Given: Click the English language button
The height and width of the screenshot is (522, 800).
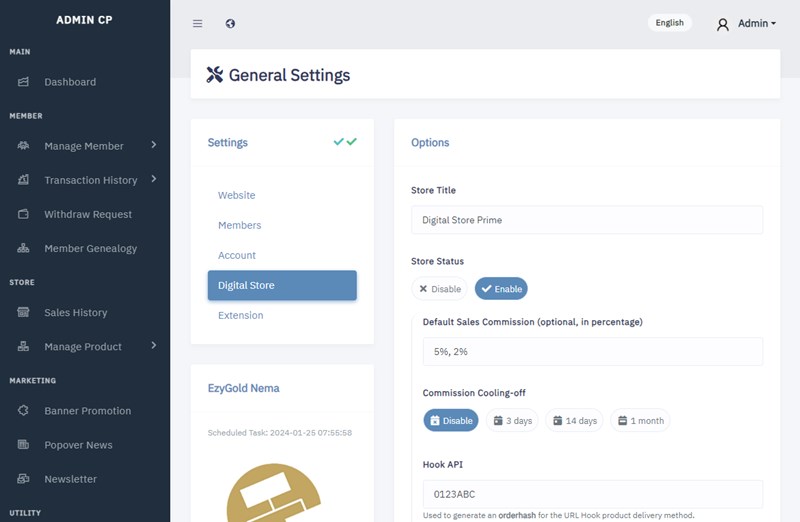Looking at the screenshot, I should [x=669, y=22].
